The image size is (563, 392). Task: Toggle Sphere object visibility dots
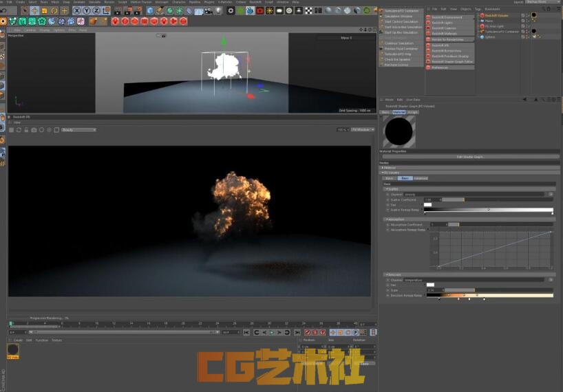(527, 37)
